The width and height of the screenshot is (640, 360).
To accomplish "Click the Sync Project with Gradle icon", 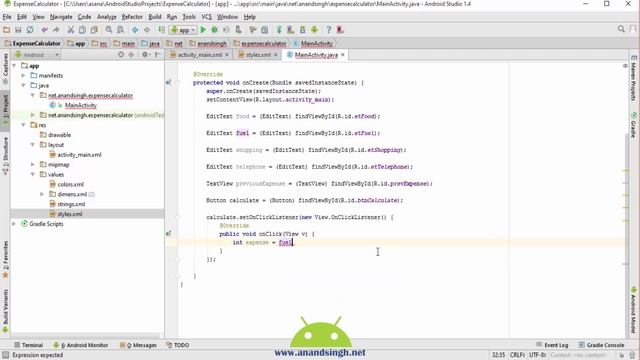I will 279,30.
